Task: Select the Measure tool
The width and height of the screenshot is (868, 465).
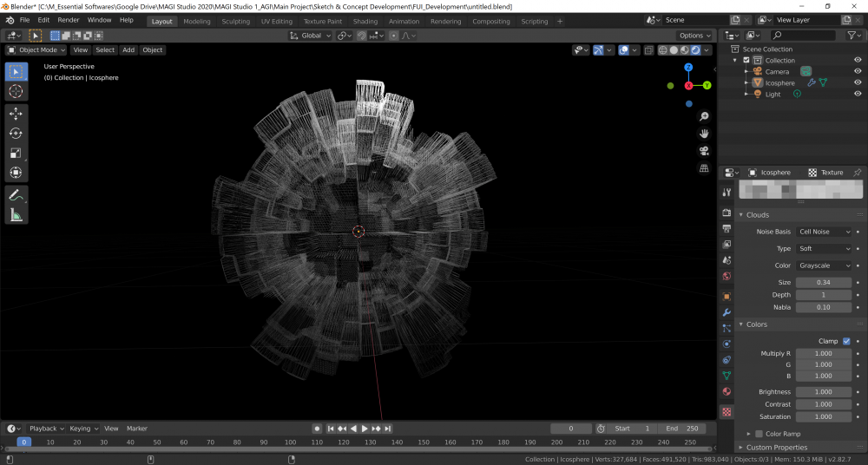Action: click(x=16, y=214)
